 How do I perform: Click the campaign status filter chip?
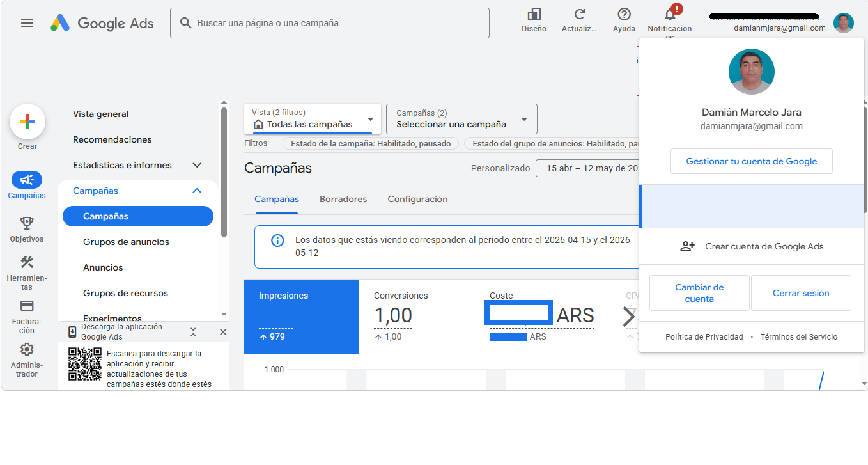coord(371,144)
